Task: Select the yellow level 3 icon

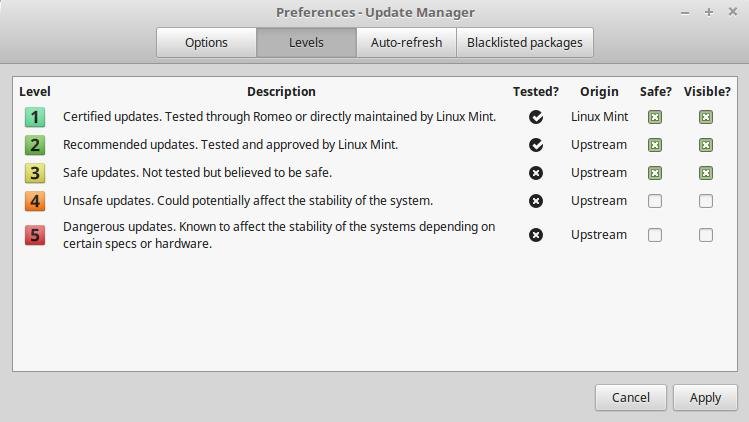Action: pos(35,173)
